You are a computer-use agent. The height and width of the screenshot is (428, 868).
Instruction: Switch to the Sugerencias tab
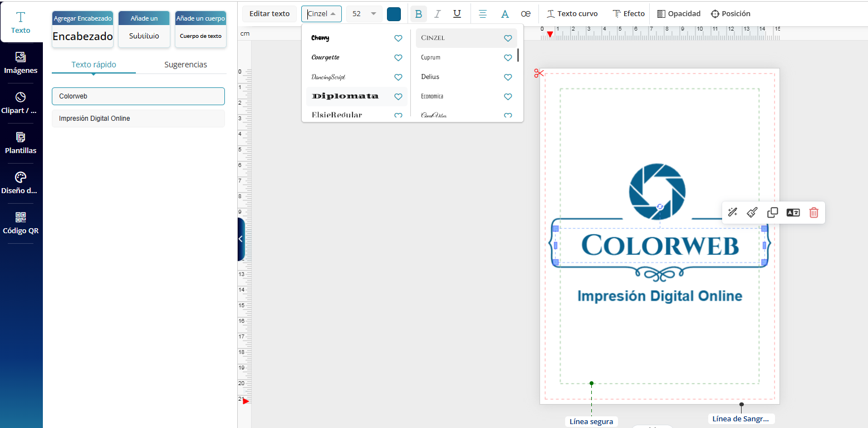pos(185,65)
